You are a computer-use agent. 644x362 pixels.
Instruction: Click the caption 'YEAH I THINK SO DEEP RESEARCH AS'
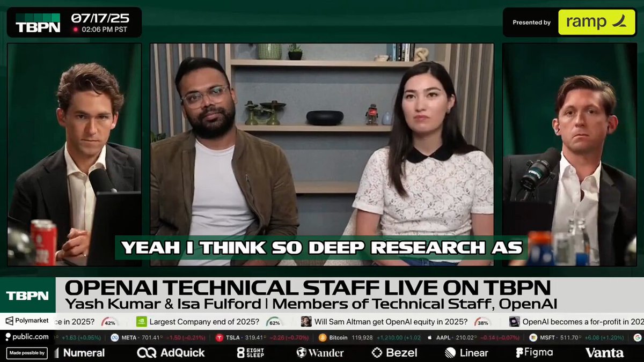coord(321,247)
